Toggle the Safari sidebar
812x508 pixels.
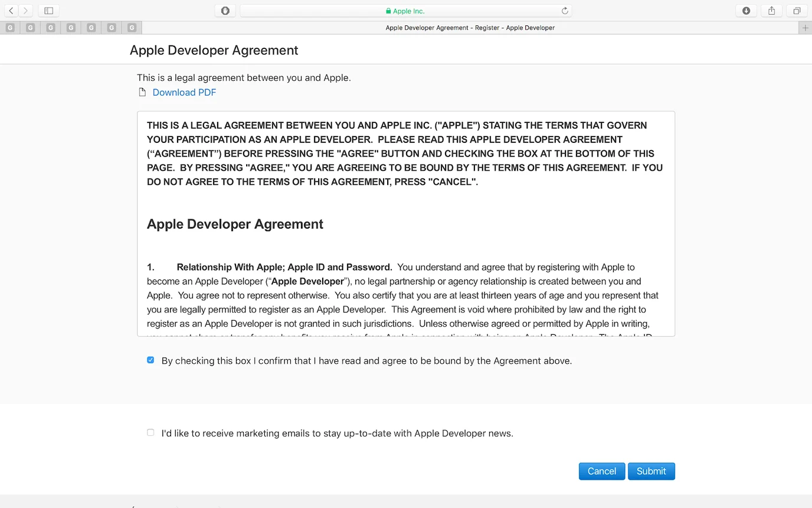point(48,10)
